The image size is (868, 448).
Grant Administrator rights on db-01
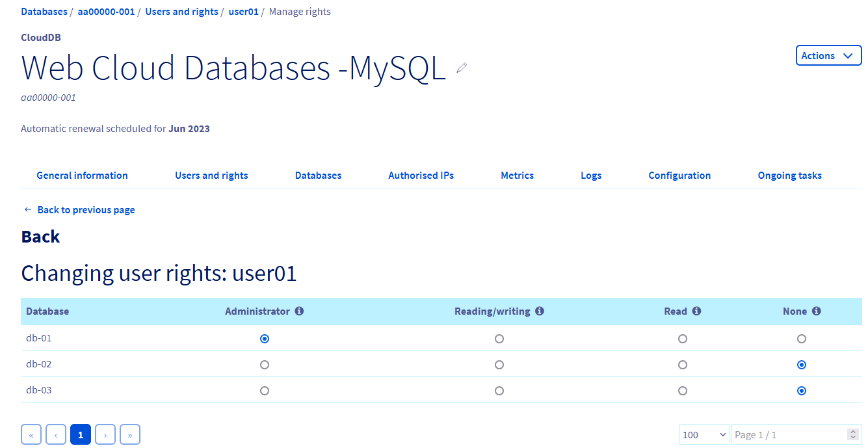coord(265,338)
